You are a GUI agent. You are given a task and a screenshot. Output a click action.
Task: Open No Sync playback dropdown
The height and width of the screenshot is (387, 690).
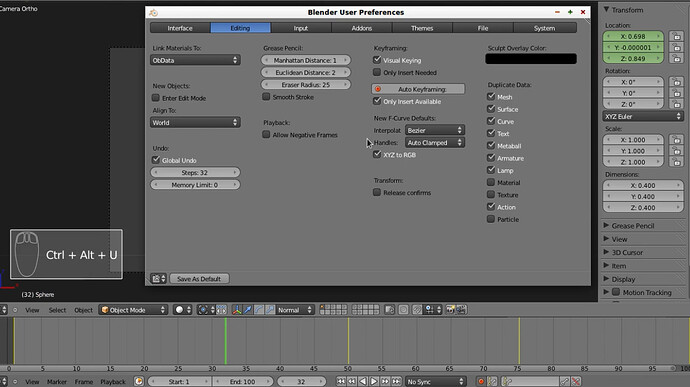coord(436,381)
